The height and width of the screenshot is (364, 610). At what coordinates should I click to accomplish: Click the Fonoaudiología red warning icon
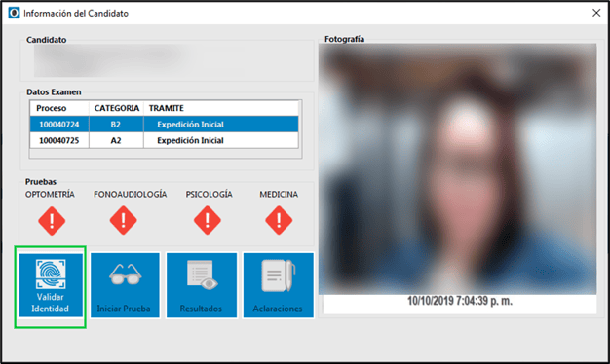pyautogui.click(x=124, y=221)
